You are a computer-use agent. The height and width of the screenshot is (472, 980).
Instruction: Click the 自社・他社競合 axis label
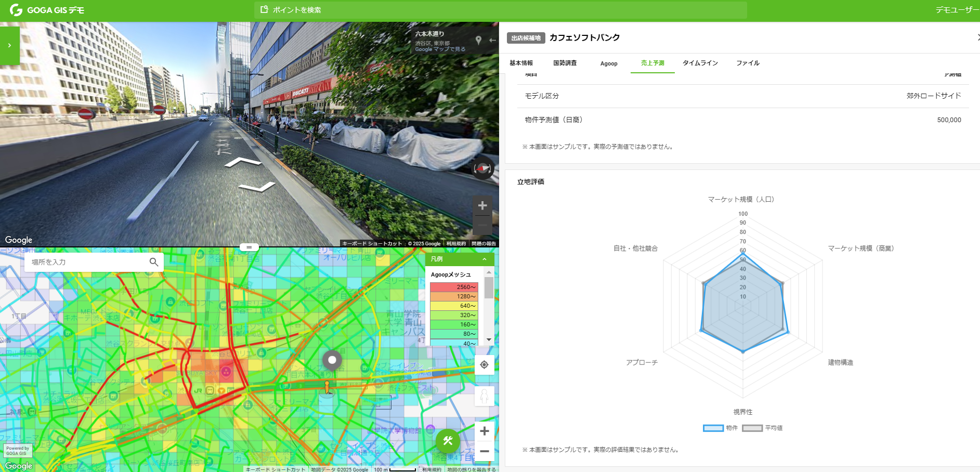[635, 248]
